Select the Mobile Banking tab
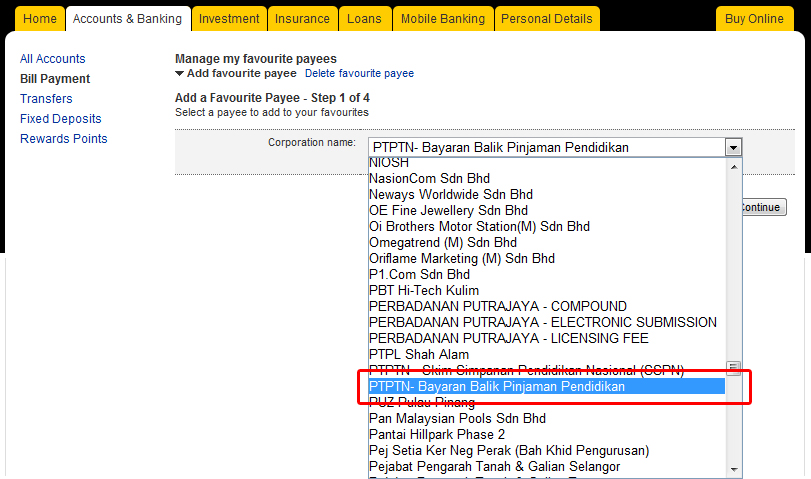The width and height of the screenshot is (811, 479). [443, 19]
